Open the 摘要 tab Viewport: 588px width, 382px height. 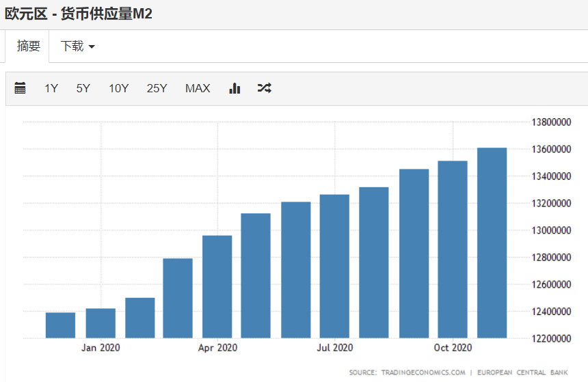tap(28, 46)
